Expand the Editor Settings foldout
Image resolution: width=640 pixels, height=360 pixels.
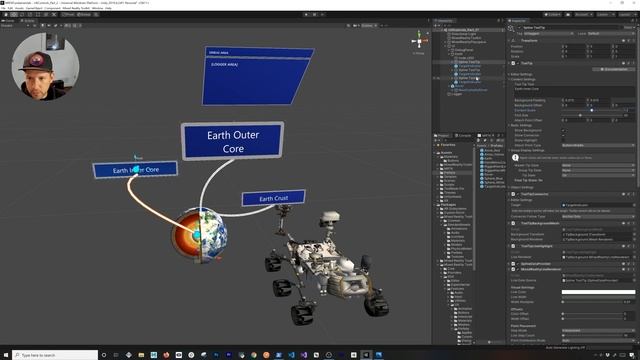click(x=509, y=74)
